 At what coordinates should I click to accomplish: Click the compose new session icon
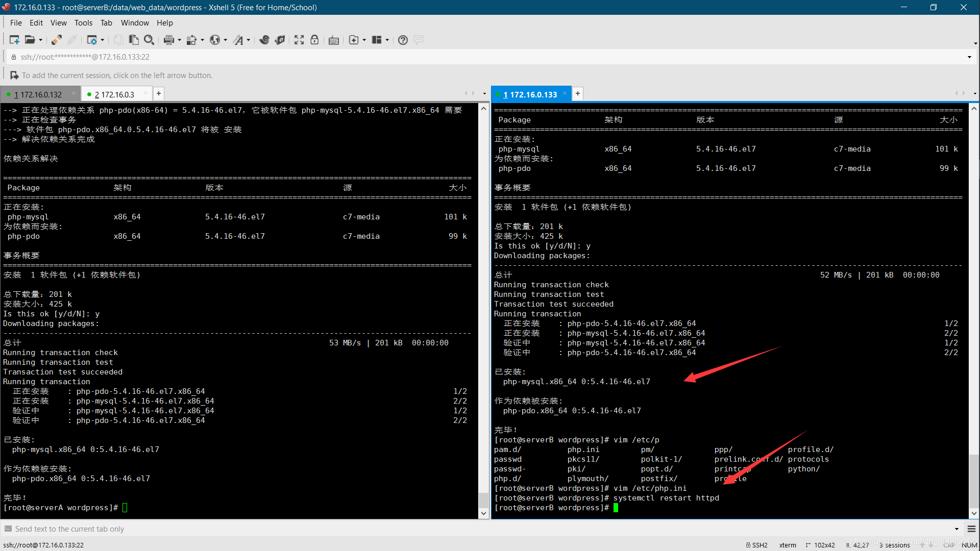point(14,40)
